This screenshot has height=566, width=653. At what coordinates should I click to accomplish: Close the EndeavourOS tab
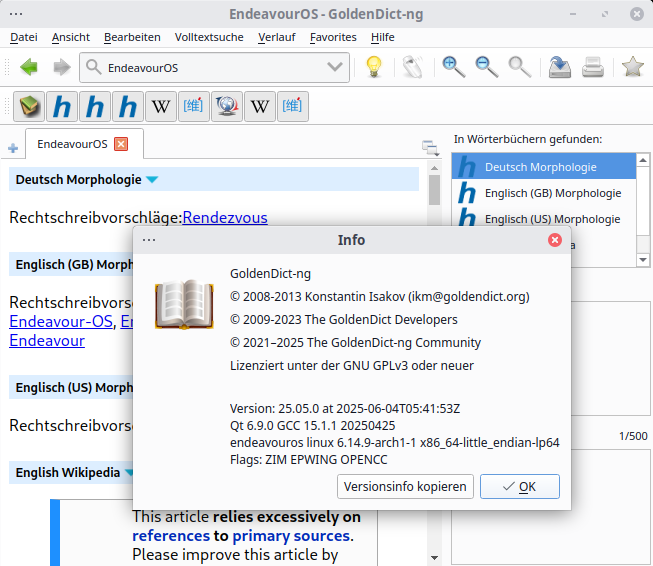pyautogui.click(x=121, y=144)
